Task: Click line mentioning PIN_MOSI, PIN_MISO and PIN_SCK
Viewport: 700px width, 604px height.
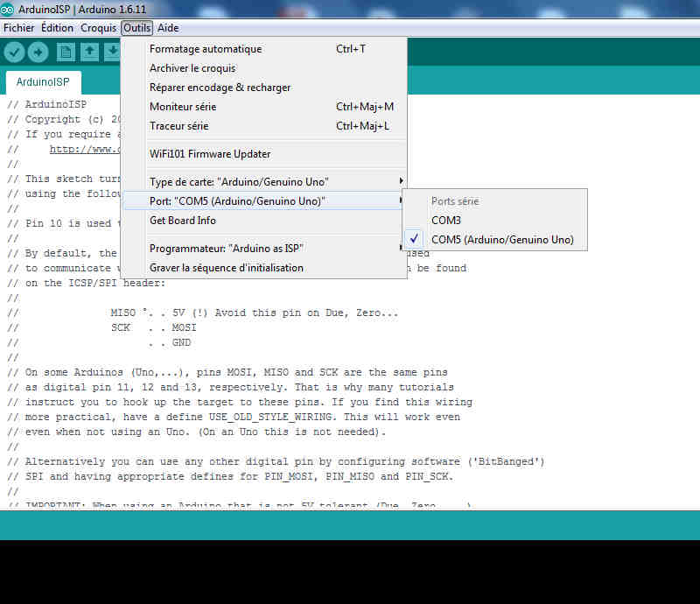Action: [230, 477]
